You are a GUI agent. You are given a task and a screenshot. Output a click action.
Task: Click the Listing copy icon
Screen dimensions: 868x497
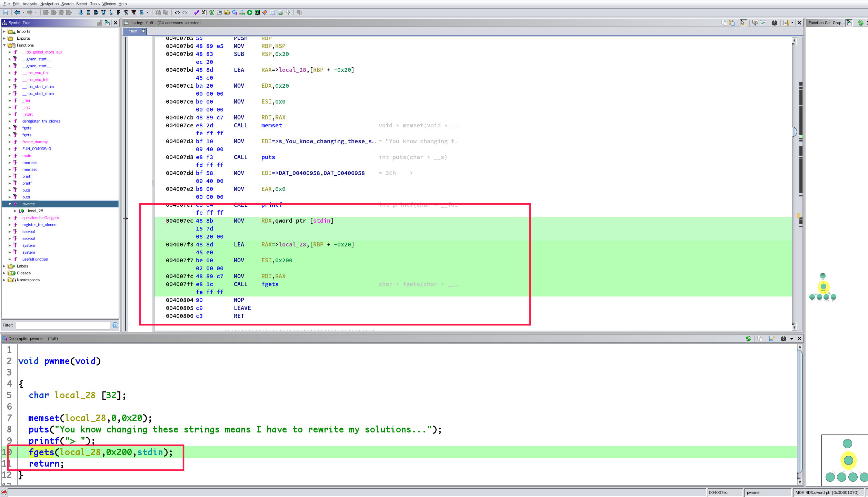[724, 23]
